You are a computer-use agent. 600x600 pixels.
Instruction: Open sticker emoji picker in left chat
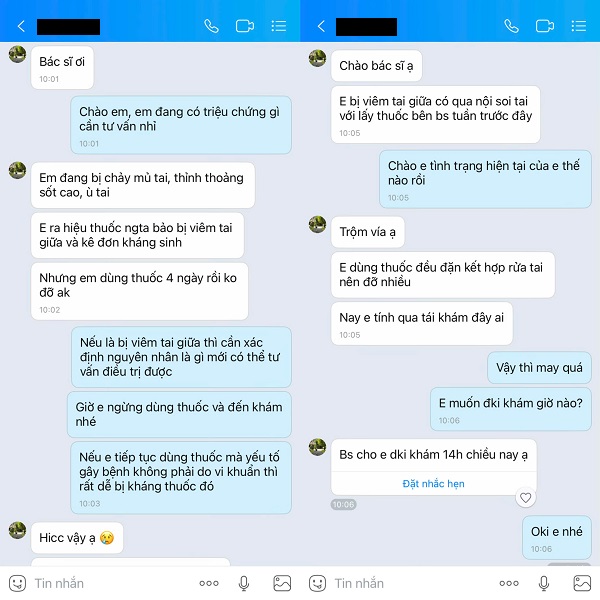point(17,583)
